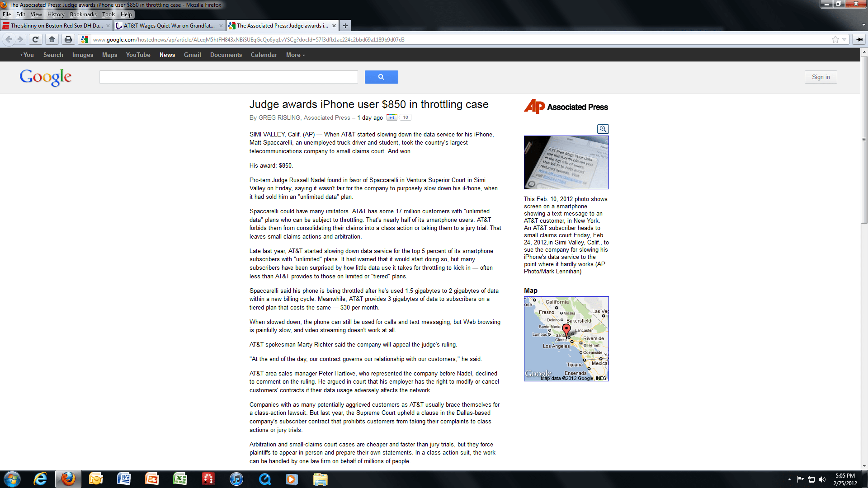The image size is (868, 488).
Task: Click the browser Forward arrow button
Action: pos(20,39)
